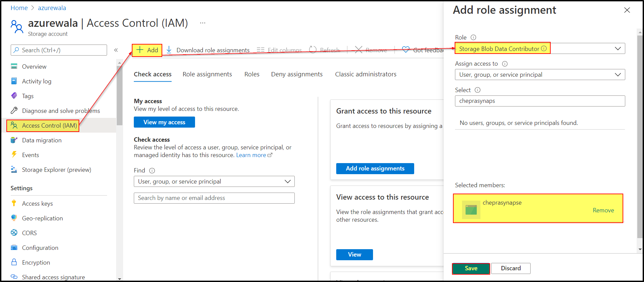
Task: Click the Encryption padlock icon
Action: pos(14,262)
